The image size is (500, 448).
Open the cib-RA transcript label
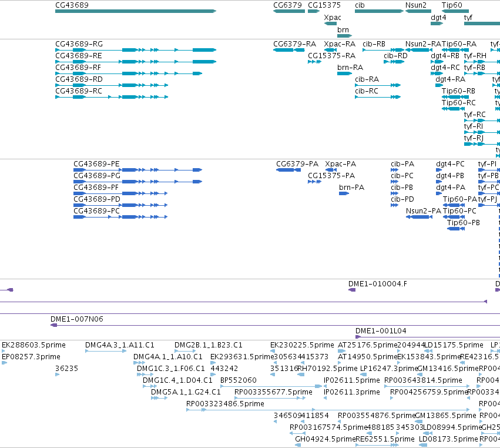point(367,79)
